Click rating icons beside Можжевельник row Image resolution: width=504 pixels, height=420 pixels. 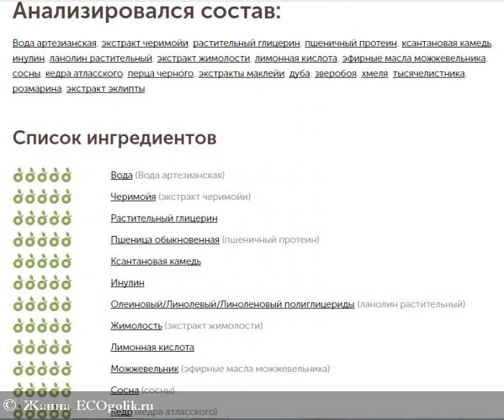tap(42, 369)
